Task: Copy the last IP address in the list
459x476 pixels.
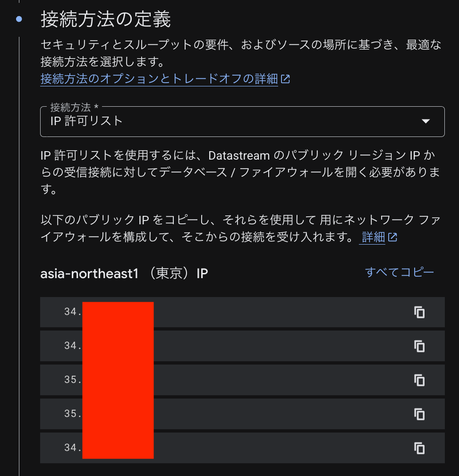Action: (x=419, y=448)
